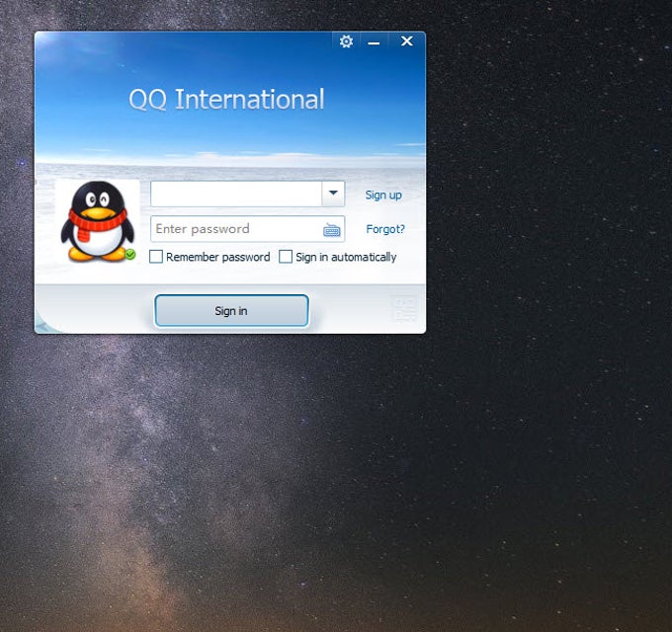672x632 pixels.
Task: Click the faded QR code icon
Action: coord(403,309)
